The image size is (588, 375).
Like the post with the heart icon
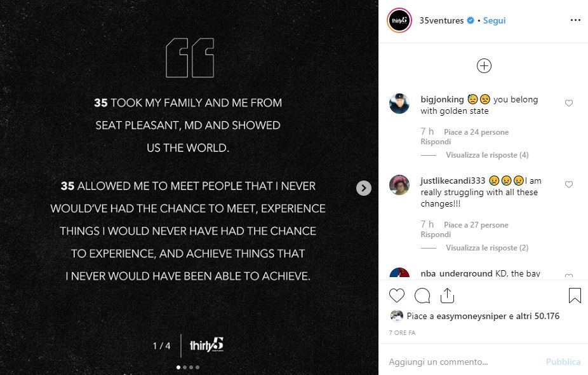click(397, 296)
